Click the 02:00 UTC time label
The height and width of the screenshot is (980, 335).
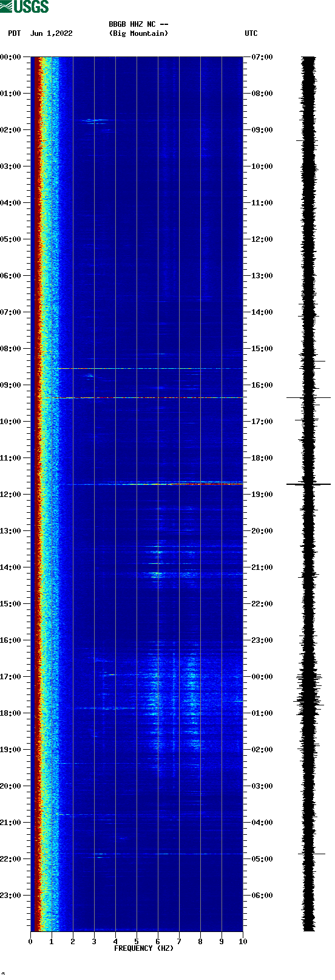coord(262,750)
